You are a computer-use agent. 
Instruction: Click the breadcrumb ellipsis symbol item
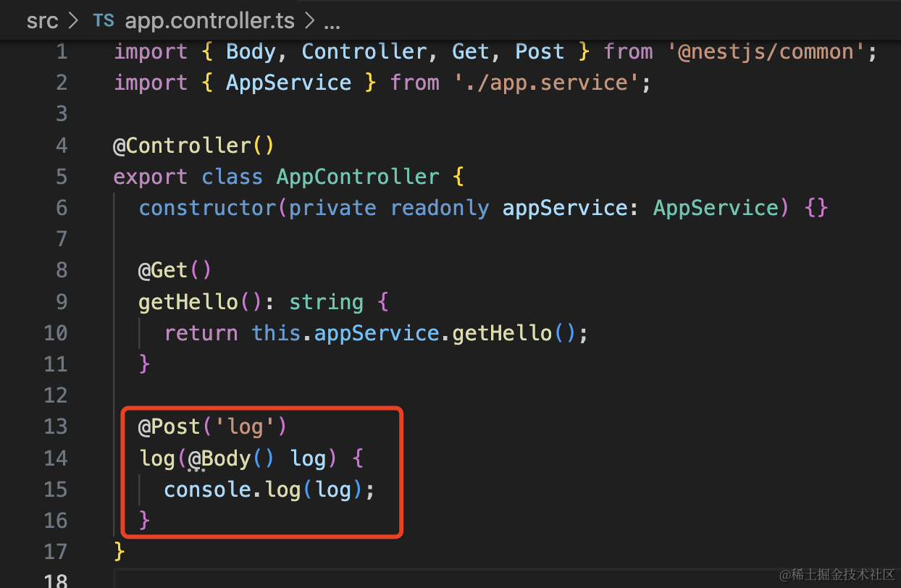332,20
